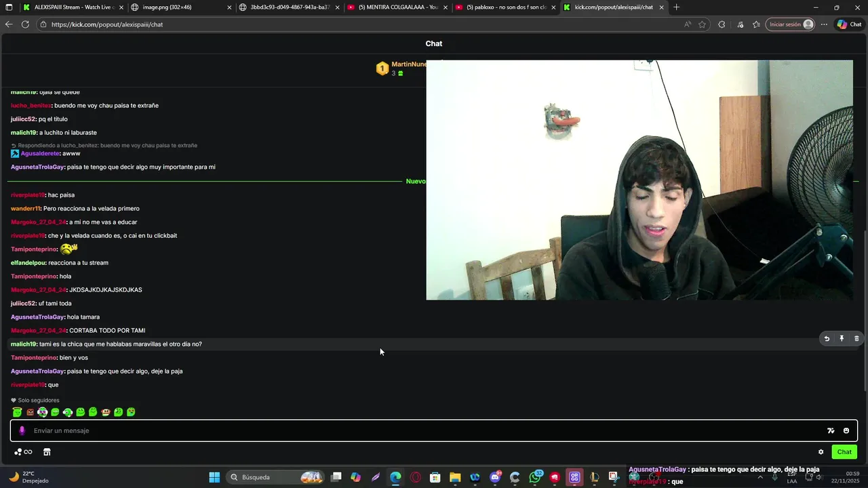868x488 pixels.
Task: Click the translate icon in the message box
Action: coord(831,430)
